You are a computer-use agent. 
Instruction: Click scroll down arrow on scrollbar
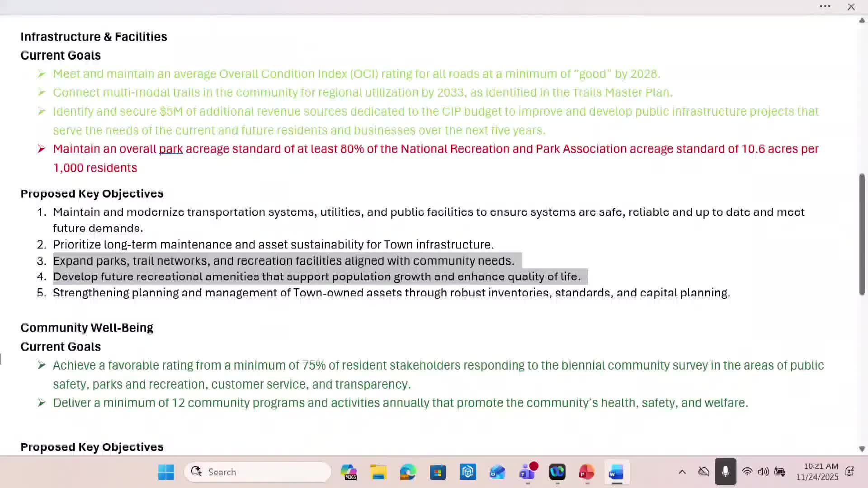click(x=862, y=449)
